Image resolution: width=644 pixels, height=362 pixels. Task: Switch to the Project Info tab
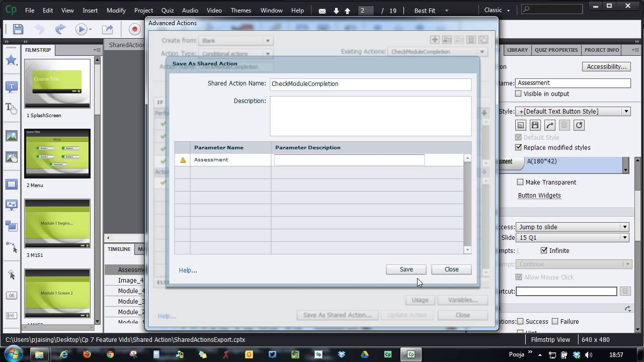tap(602, 50)
